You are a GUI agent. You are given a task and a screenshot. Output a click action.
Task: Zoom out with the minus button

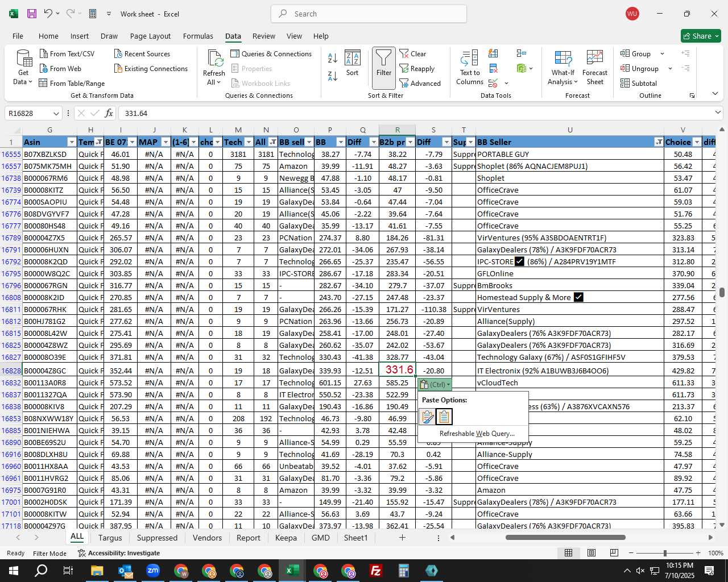click(x=631, y=553)
